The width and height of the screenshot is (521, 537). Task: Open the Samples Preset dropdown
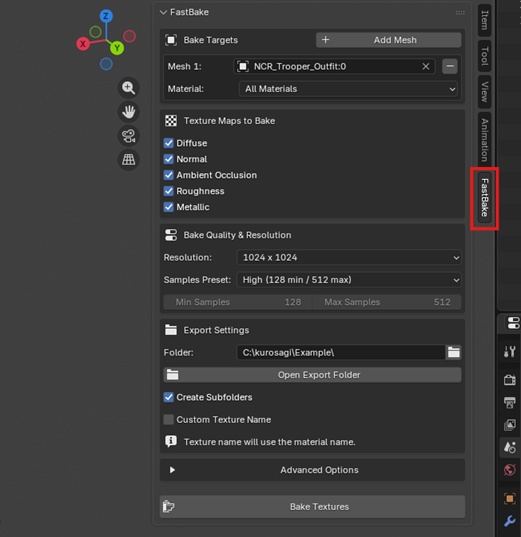[x=349, y=280]
